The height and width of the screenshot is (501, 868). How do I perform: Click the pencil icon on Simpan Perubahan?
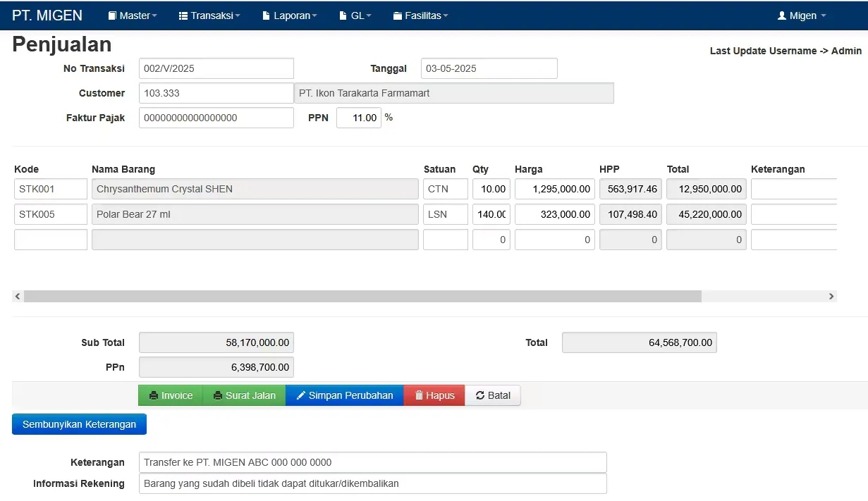[x=301, y=396]
